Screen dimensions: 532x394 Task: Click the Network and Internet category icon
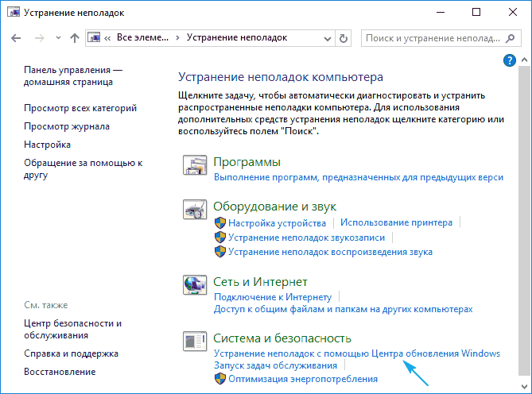point(195,285)
